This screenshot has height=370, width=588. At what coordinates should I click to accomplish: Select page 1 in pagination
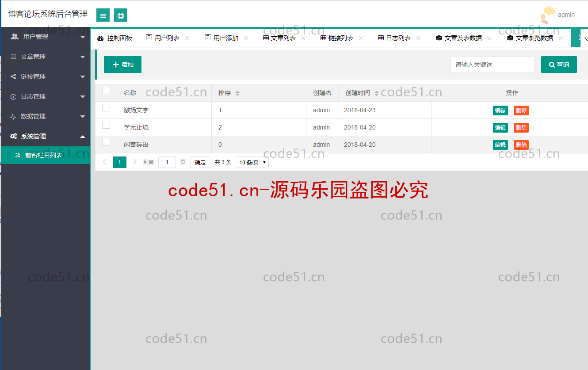(119, 162)
